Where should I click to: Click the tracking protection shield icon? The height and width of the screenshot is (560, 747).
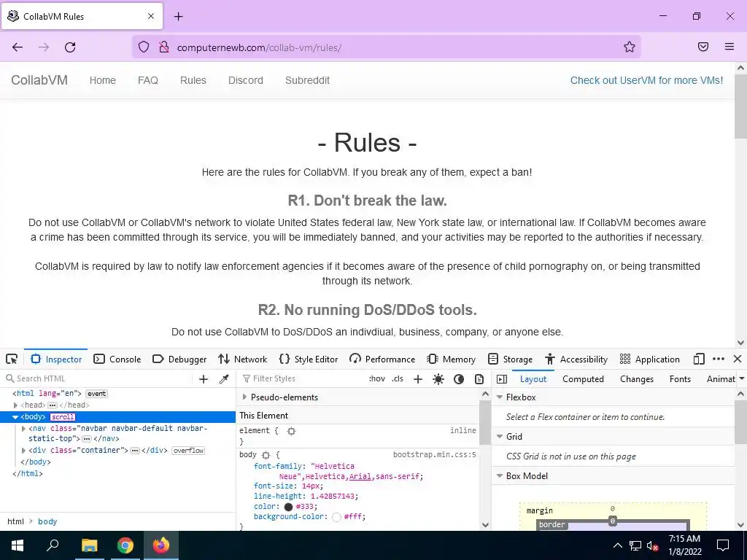[144, 47]
